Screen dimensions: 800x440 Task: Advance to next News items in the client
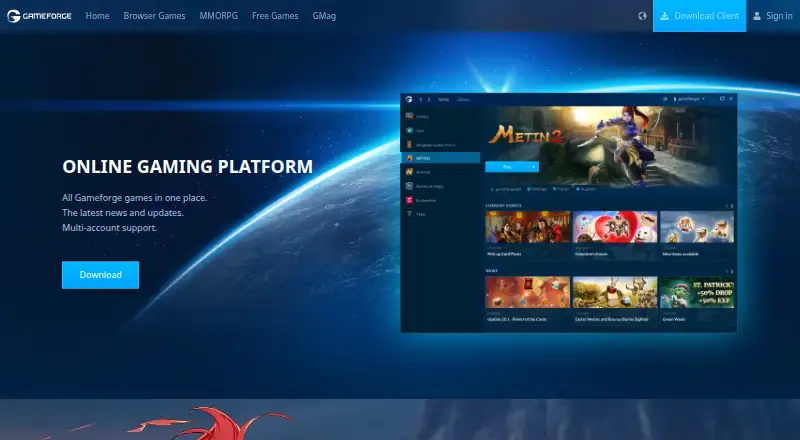coord(732,272)
